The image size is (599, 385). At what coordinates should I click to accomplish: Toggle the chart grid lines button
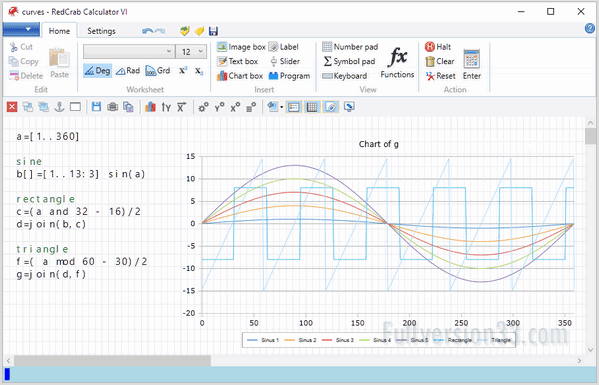[x=312, y=107]
